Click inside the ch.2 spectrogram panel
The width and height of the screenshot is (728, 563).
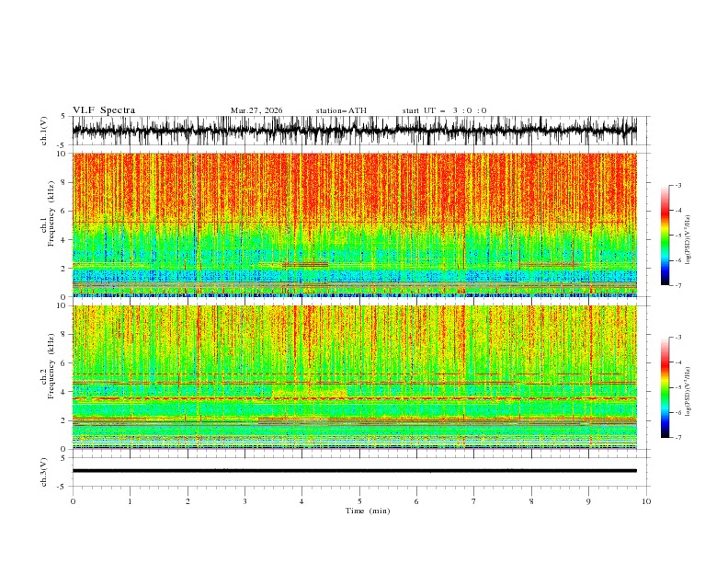355,377
